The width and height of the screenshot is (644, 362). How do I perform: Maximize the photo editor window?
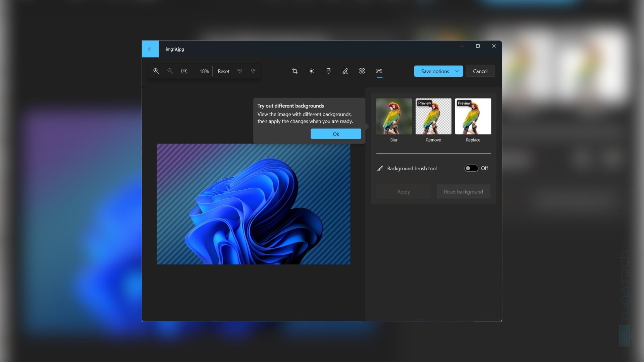(x=478, y=46)
